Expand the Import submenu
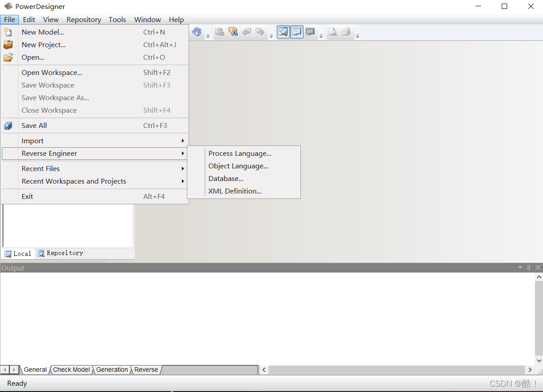543x392 pixels. click(94, 141)
